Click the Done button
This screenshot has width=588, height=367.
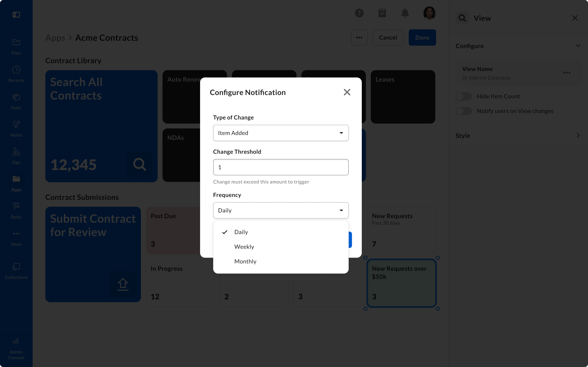422,38
